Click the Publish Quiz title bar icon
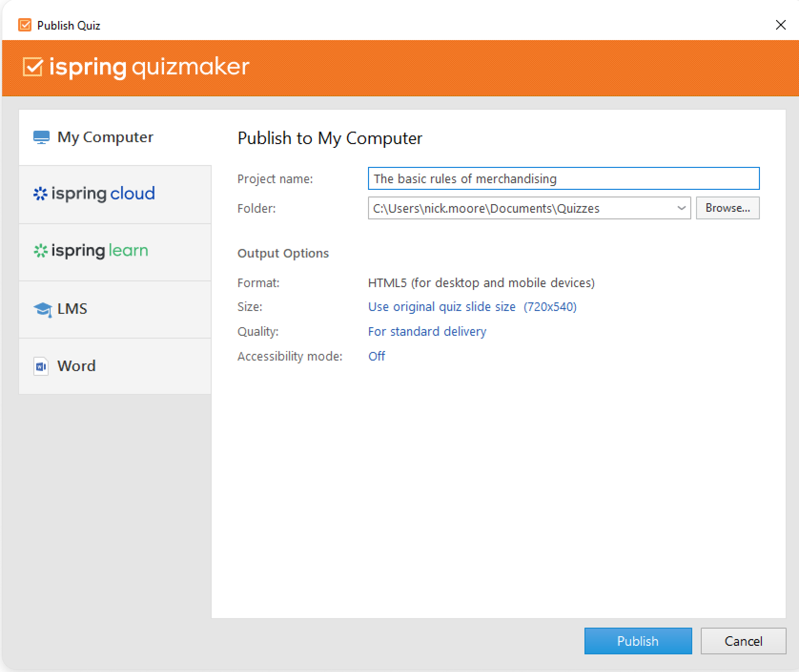Viewport: 799px width, 672px height. pos(25,25)
